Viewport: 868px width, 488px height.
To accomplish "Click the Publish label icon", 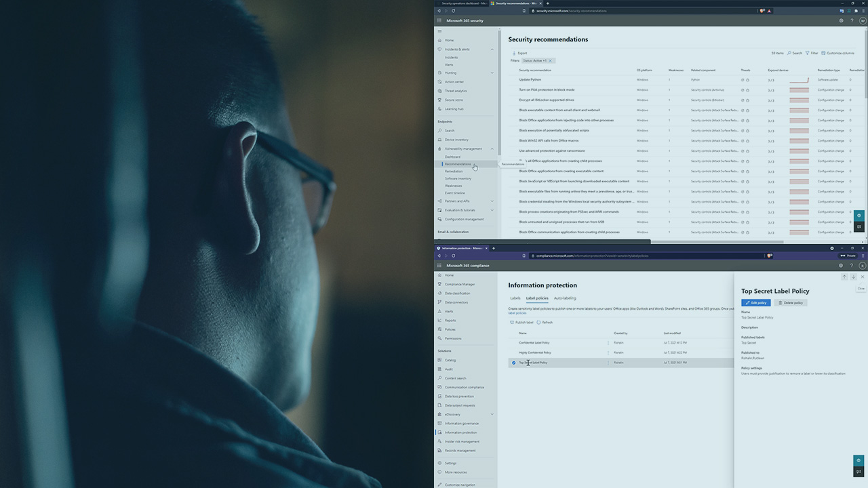I will click(512, 323).
